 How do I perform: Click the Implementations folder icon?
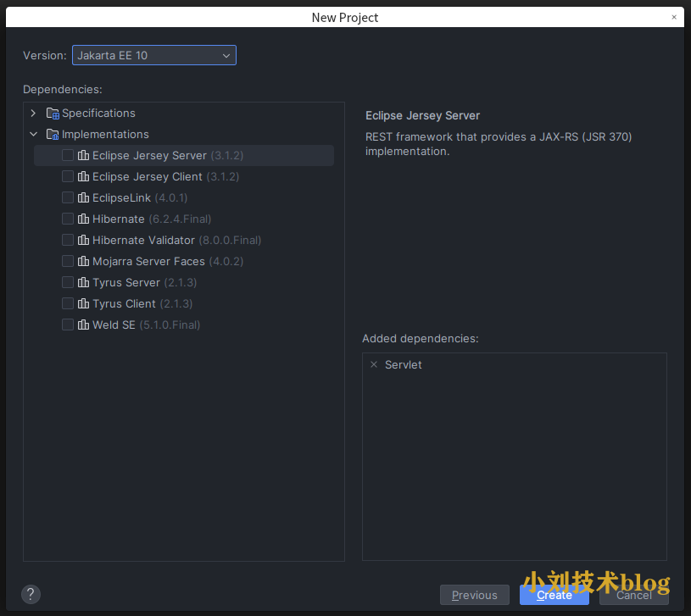(53, 135)
